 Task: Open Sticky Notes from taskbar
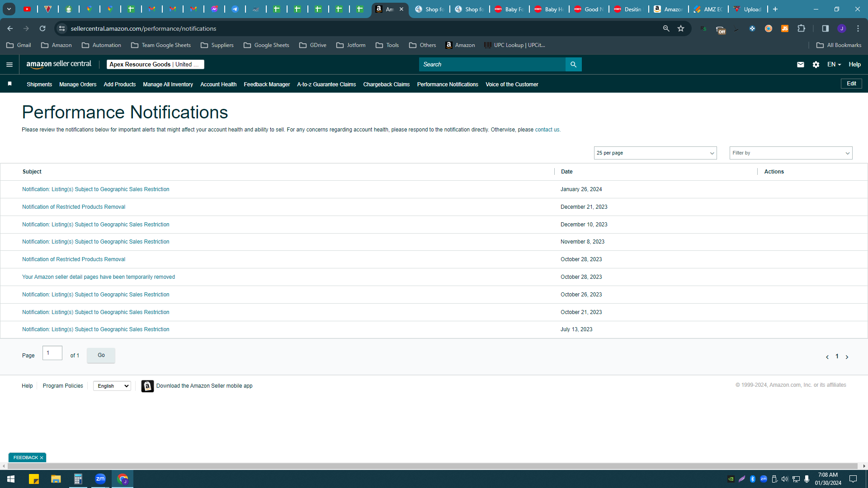click(x=34, y=479)
